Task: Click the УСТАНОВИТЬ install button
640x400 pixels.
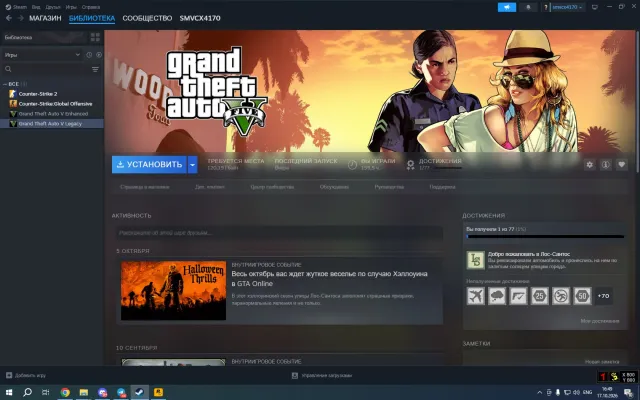Action: click(149, 164)
